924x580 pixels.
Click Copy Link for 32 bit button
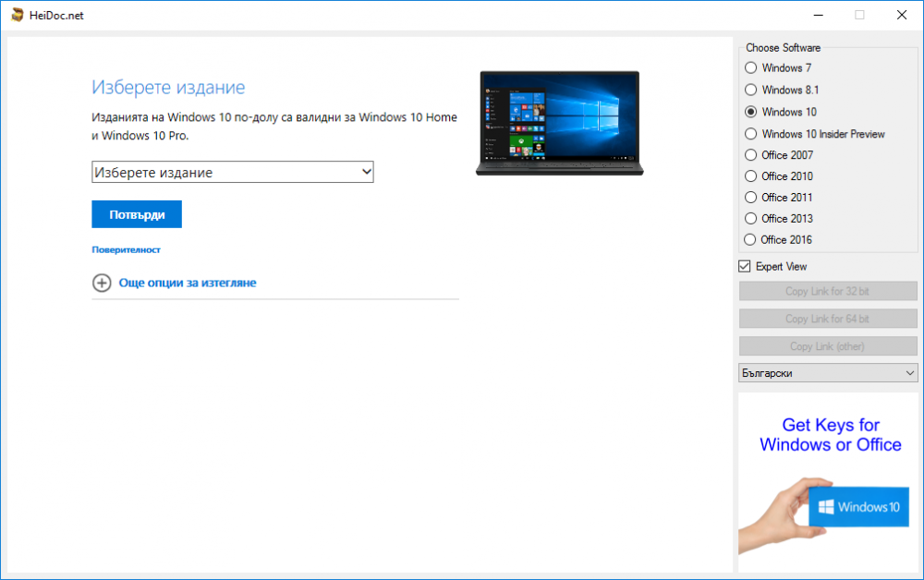pyautogui.click(x=828, y=291)
